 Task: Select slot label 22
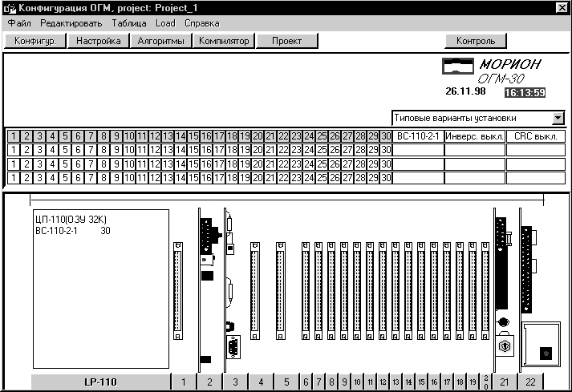tap(530, 382)
